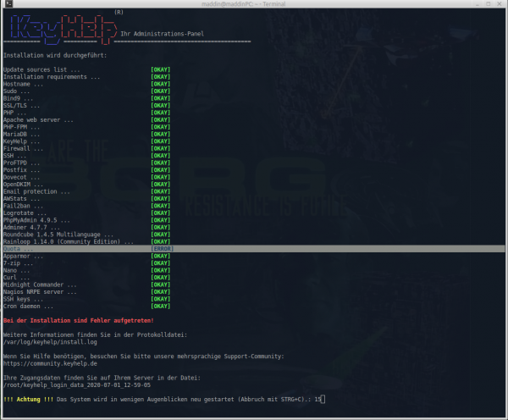Viewport: 508px width, 420px height.
Task: Click the [OKAY] status next to Cron daemon
Action: click(x=161, y=306)
